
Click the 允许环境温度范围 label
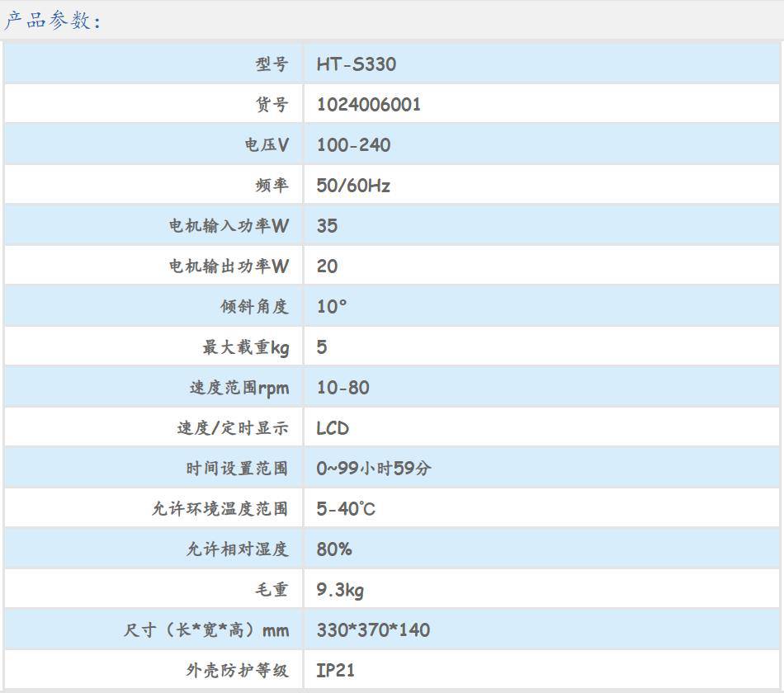click(220, 509)
